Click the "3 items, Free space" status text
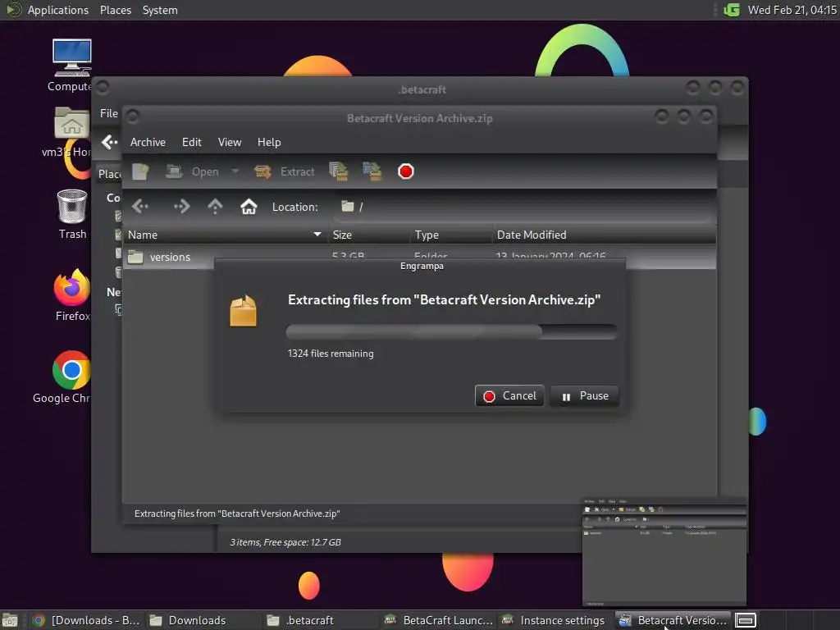This screenshot has height=630, width=840. click(x=285, y=542)
